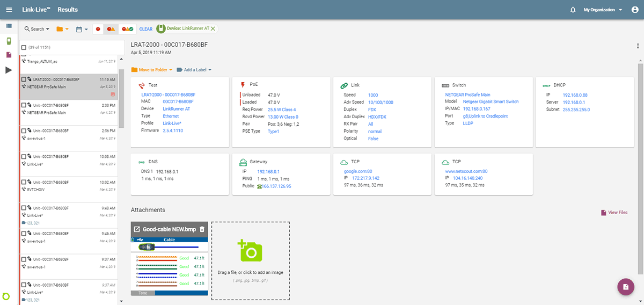644x305 pixels.
Task: Tick the LRAT-2000 result checkbox
Action: point(24,79)
